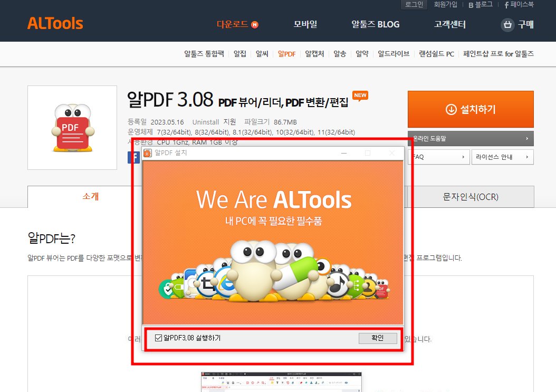Select 랜섬쉴드 PC in product bar

pyautogui.click(x=436, y=54)
